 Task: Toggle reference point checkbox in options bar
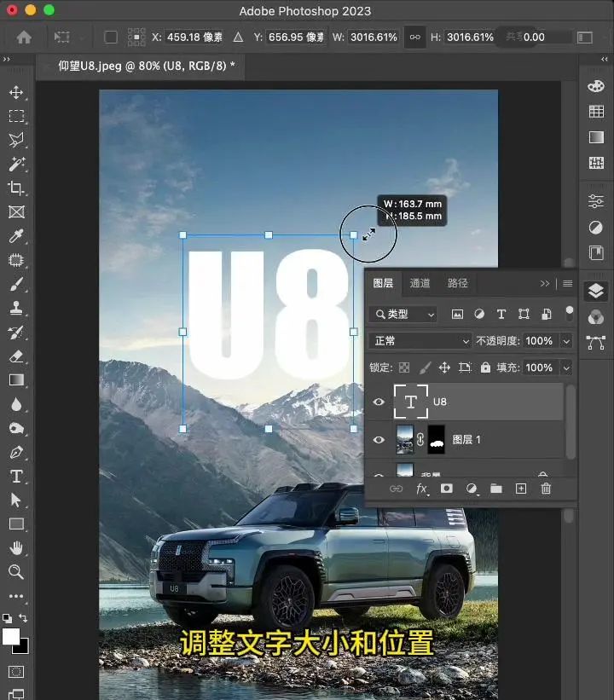pyautogui.click(x=110, y=37)
